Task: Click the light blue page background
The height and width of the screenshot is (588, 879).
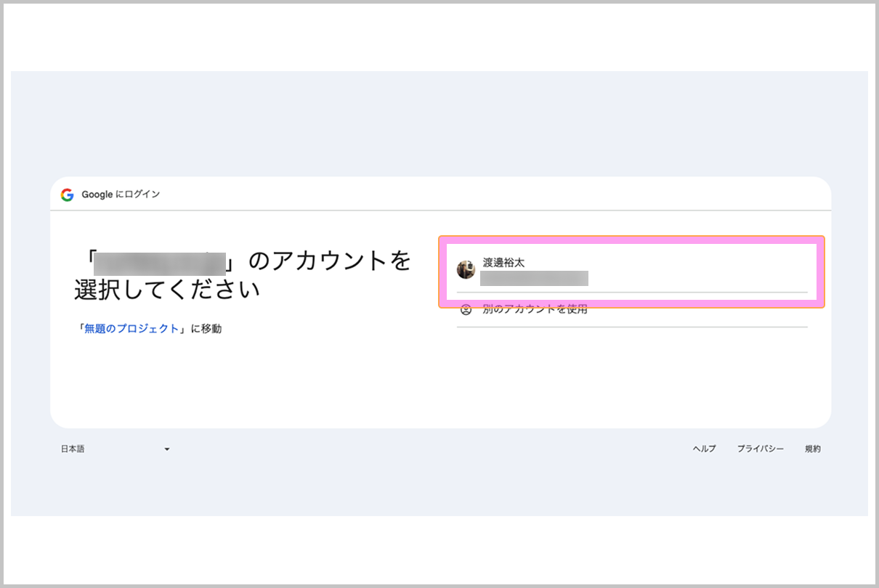Action: pyautogui.click(x=436, y=123)
